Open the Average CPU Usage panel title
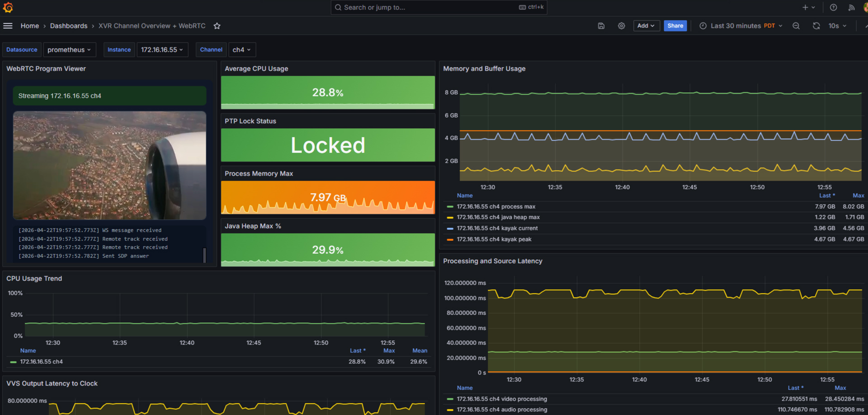The height and width of the screenshot is (415, 868). (x=256, y=69)
